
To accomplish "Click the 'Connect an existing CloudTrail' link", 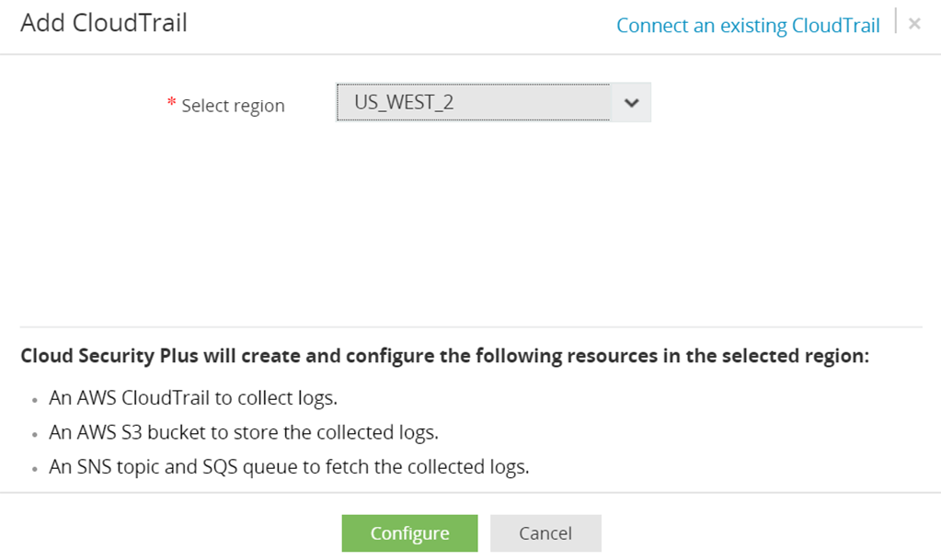I will [748, 26].
